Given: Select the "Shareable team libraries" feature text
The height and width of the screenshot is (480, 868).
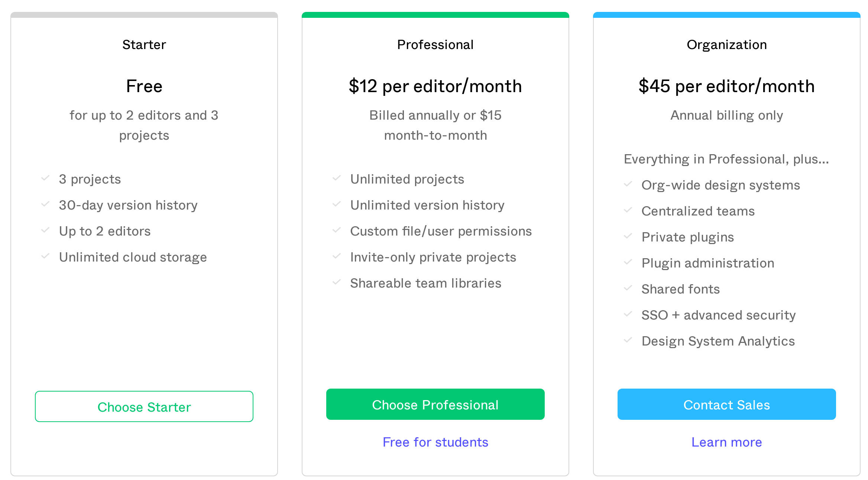Looking at the screenshot, I should 425,283.
